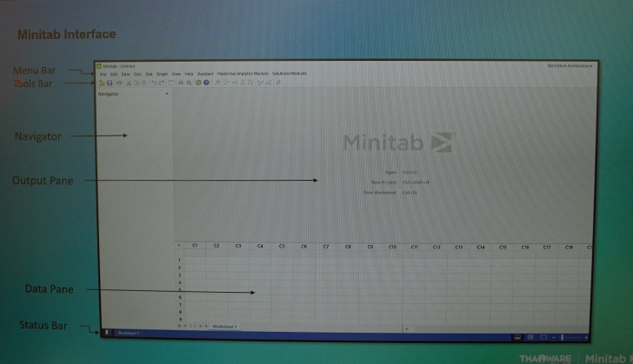The image size is (633, 364).
Task: Click the Copy icon in toolbar
Action: (137, 83)
